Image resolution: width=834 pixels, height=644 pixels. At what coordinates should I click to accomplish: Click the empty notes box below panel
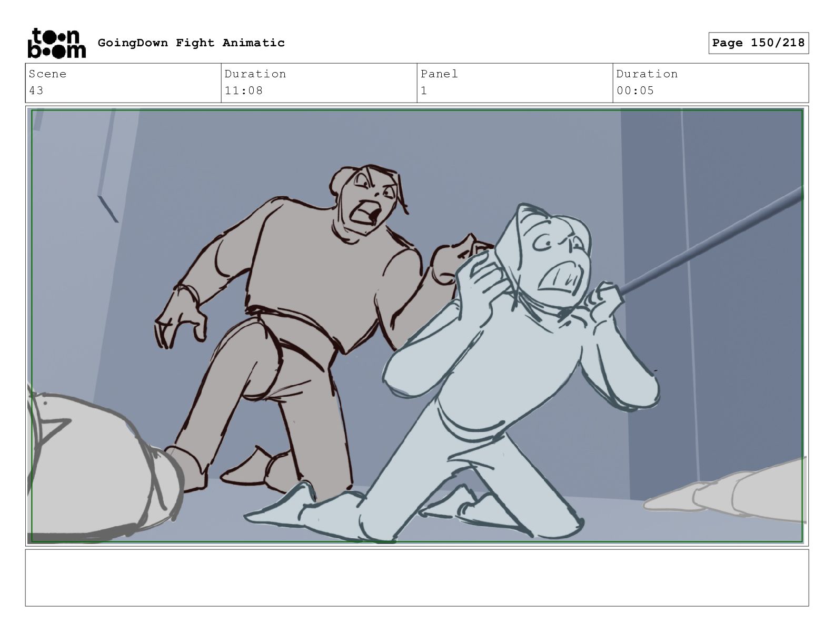tap(417, 578)
